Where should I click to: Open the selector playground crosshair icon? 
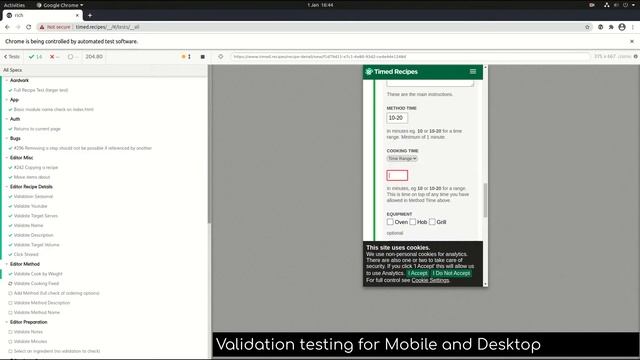220,57
